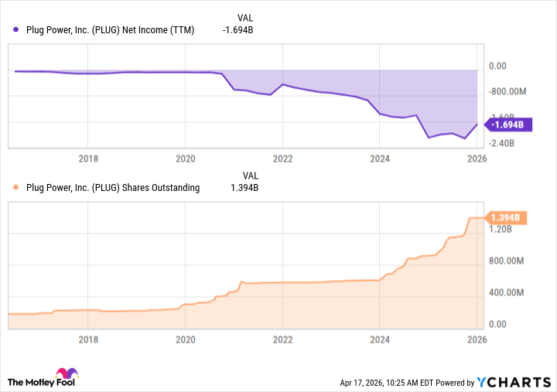Select the Net Income (TTM) legend label
Screen dimensions: 557x392
point(110,30)
